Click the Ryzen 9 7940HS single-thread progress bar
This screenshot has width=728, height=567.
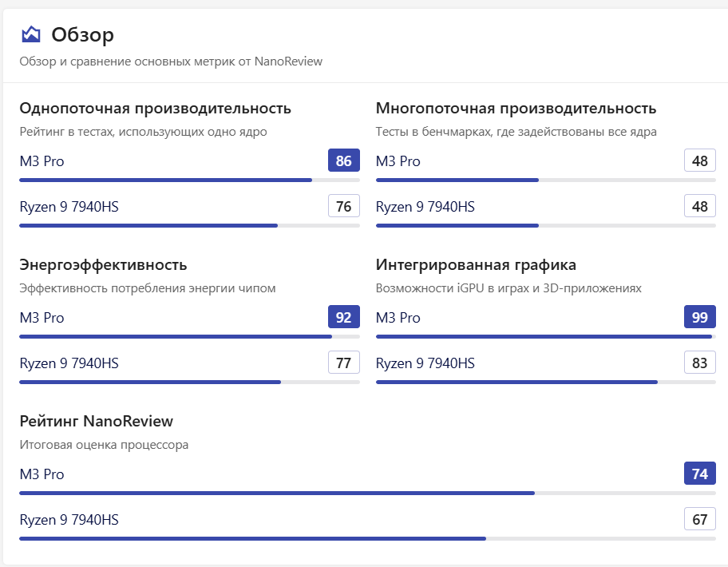click(x=189, y=226)
